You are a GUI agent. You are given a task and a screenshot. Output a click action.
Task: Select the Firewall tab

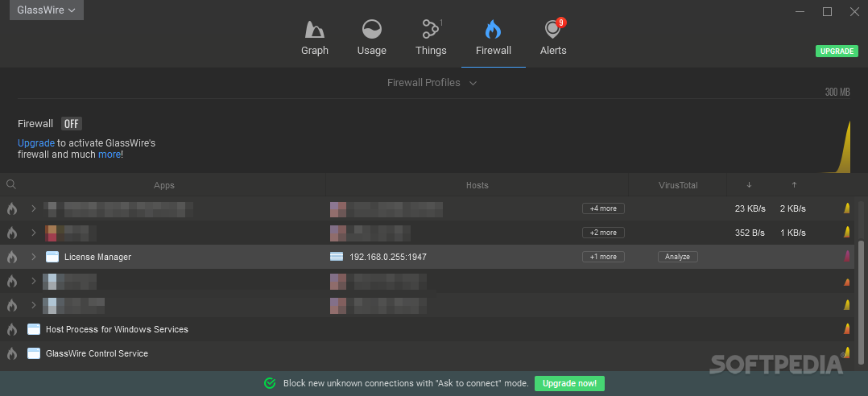pos(494,38)
